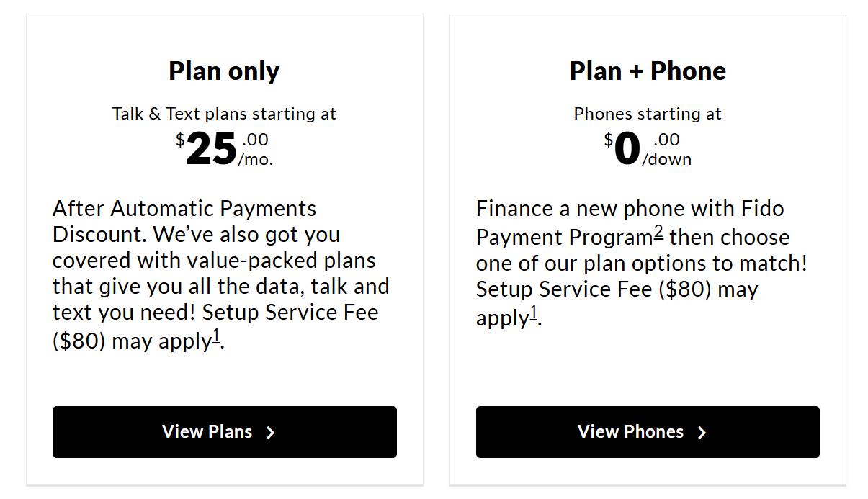
Task: Click the Plan only heading
Action: 224,71
